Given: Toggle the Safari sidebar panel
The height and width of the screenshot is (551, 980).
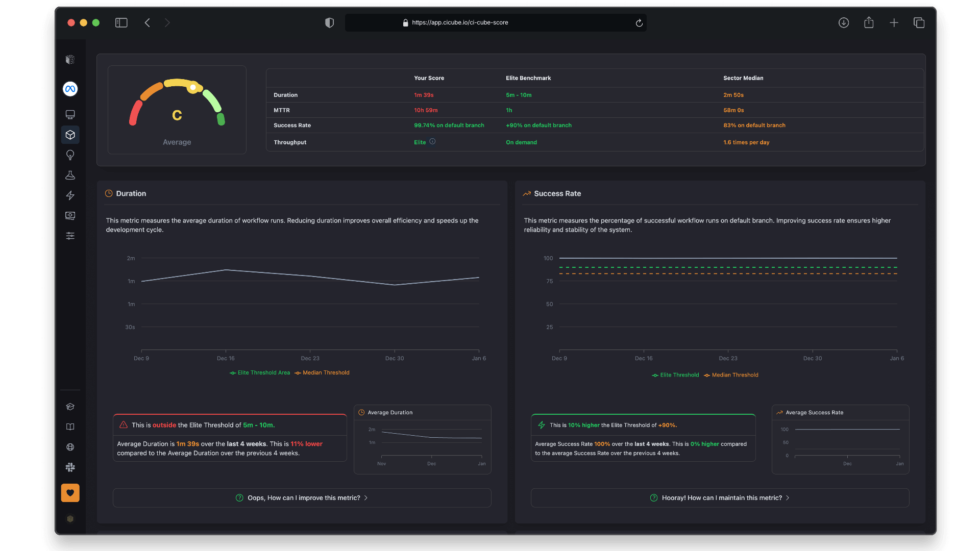Looking at the screenshot, I should [121, 22].
